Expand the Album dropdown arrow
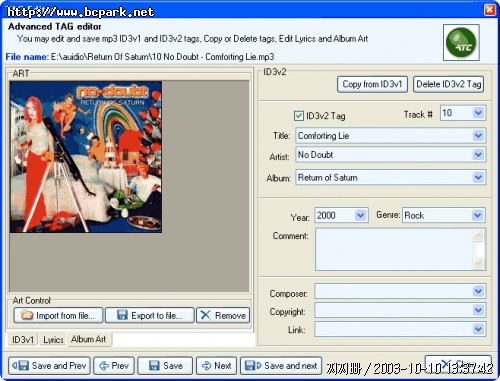 pyautogui.click(x=478, y=177)
